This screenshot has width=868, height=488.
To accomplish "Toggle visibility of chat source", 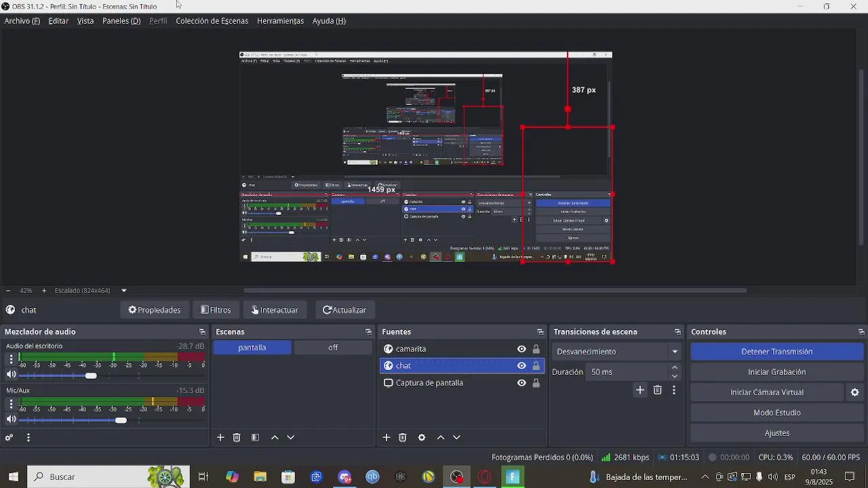I will 521,366.
